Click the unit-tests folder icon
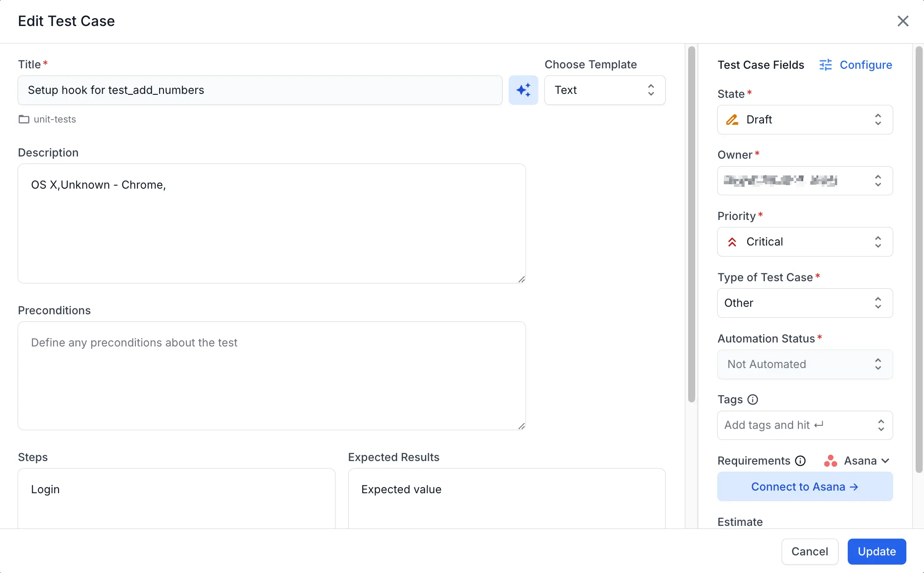 (x=24, y=119)
